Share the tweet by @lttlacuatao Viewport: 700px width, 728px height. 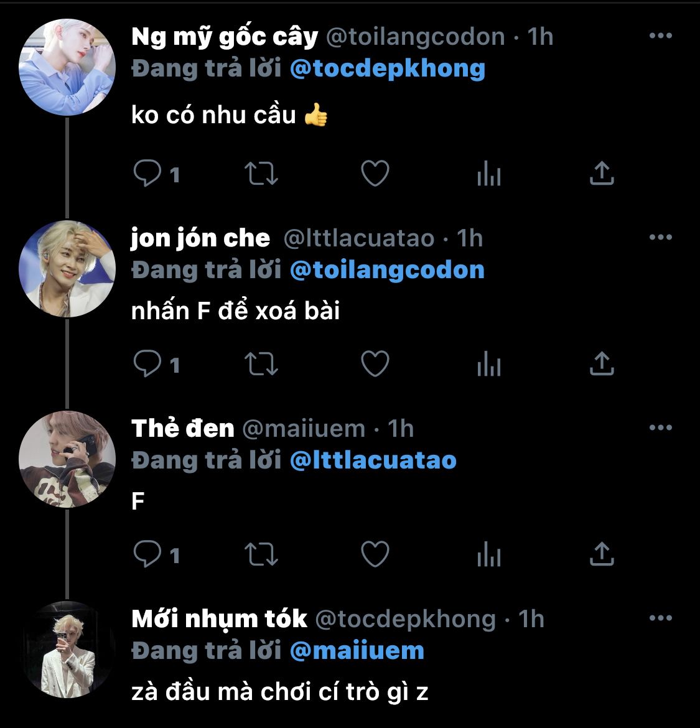[602, 363]
